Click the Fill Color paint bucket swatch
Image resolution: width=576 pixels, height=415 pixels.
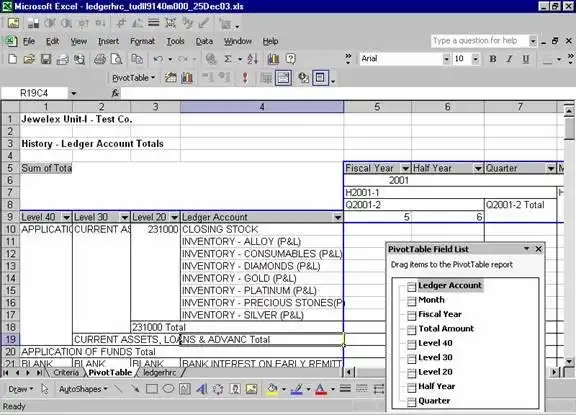coord(272,389)
